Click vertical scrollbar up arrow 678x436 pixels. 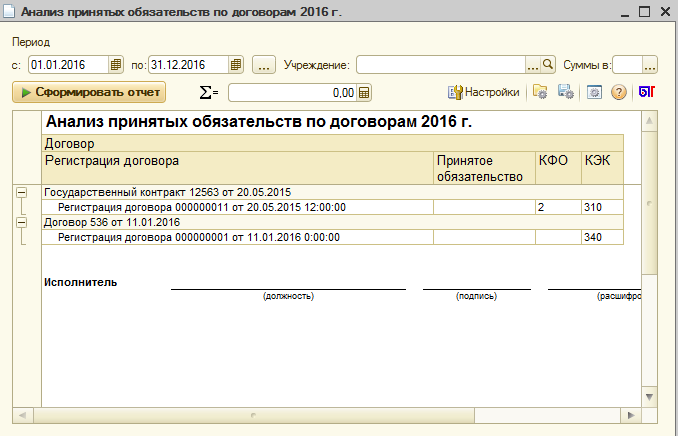tap(649, 121)
